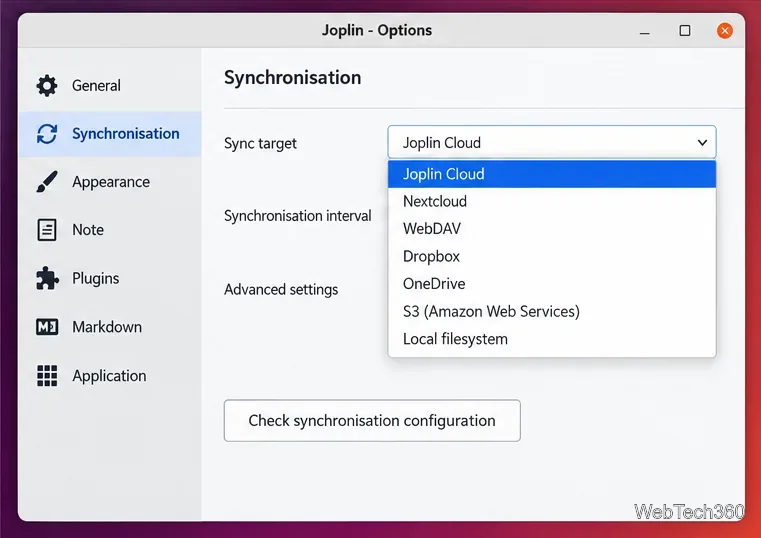Click the General gear icon

pos(47,85)
